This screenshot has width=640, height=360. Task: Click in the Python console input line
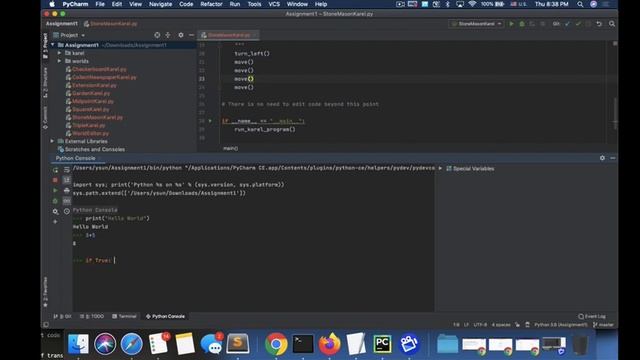coord(253,260)
